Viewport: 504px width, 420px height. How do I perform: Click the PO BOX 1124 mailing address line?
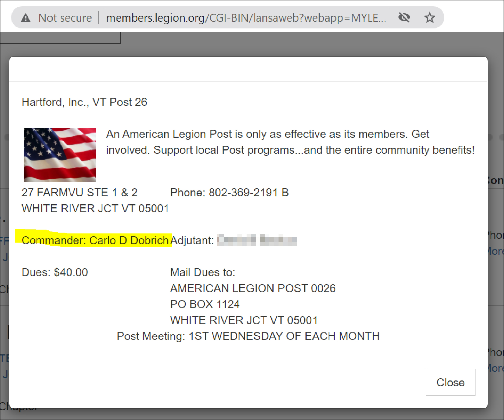pyautogui.click(x=205, y=304)
